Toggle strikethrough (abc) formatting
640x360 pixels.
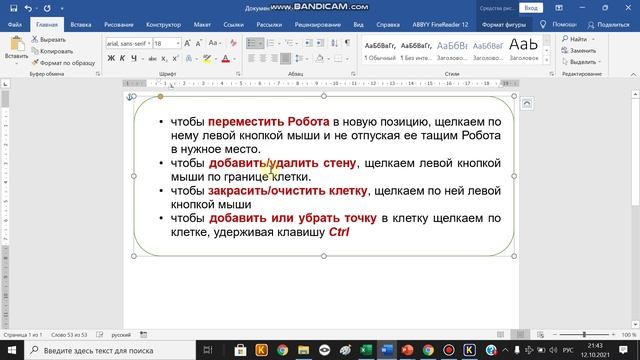pyautogui.click(x=152, y=59)
